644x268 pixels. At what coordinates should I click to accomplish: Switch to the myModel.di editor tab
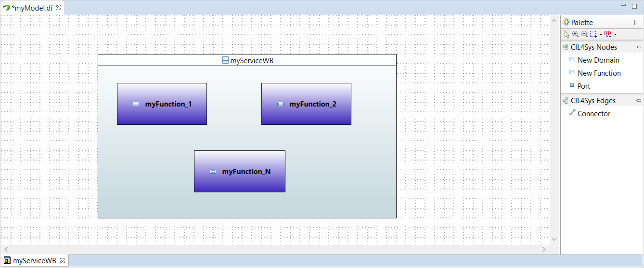(x=32, y=8)
